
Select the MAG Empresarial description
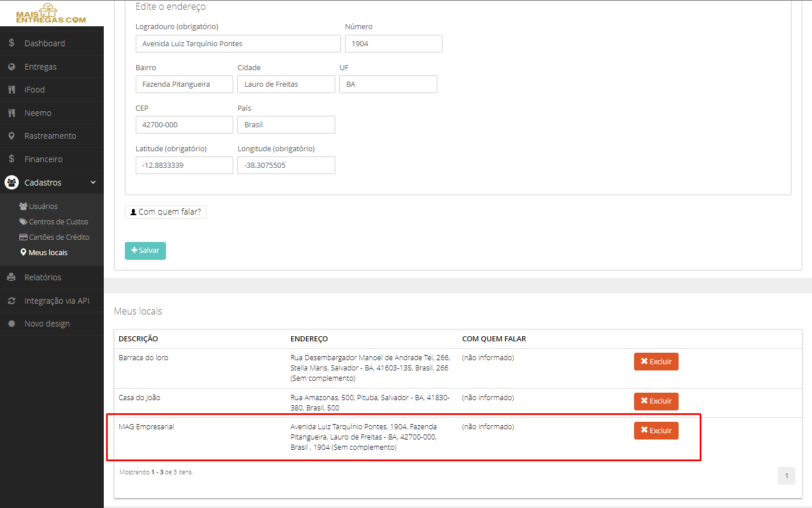(x=146, y=427)
